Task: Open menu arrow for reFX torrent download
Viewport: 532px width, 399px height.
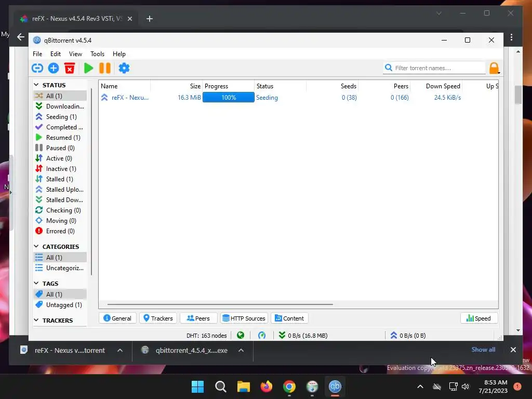Action: (x=120, y=350)
